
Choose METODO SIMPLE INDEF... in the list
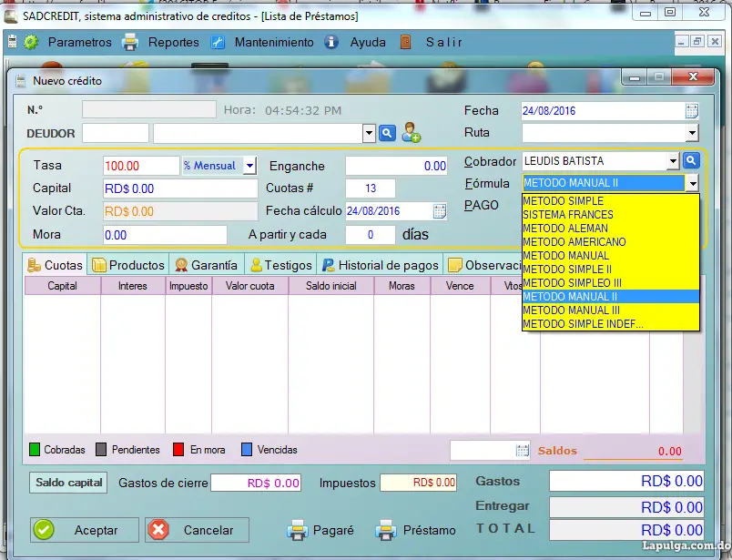coord(611,324)
